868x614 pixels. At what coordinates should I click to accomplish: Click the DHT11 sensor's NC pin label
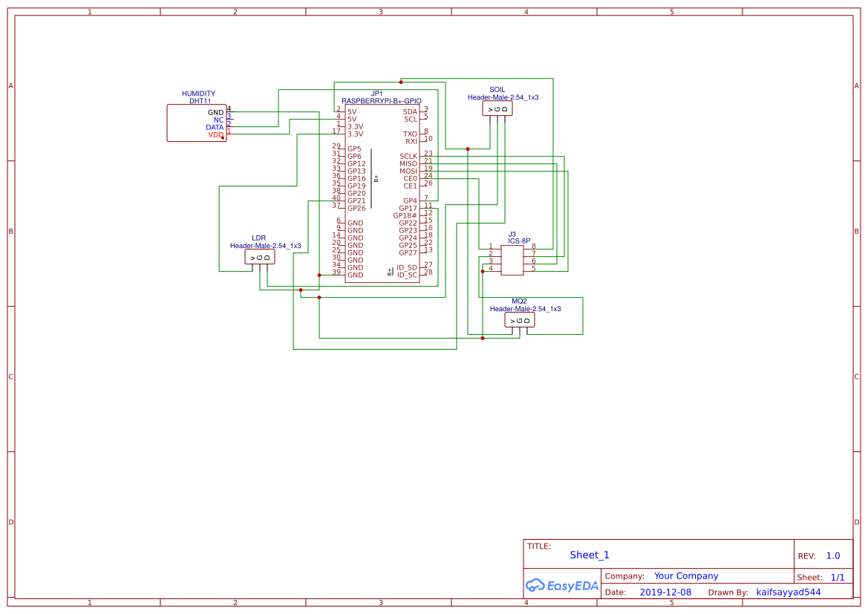218,120
